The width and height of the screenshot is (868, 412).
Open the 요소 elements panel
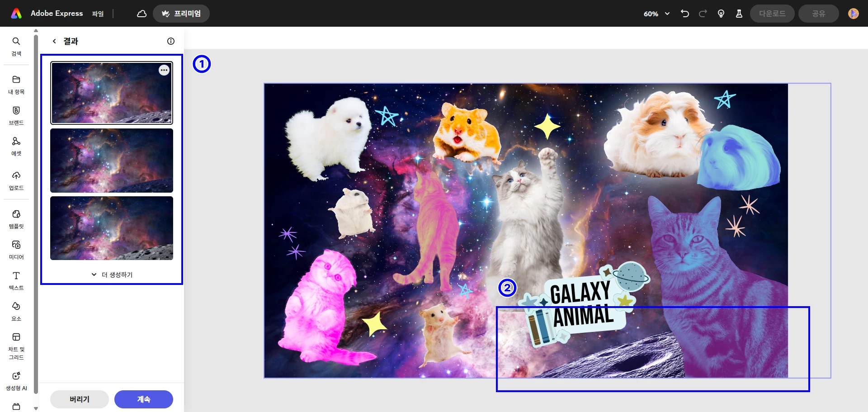16,311
